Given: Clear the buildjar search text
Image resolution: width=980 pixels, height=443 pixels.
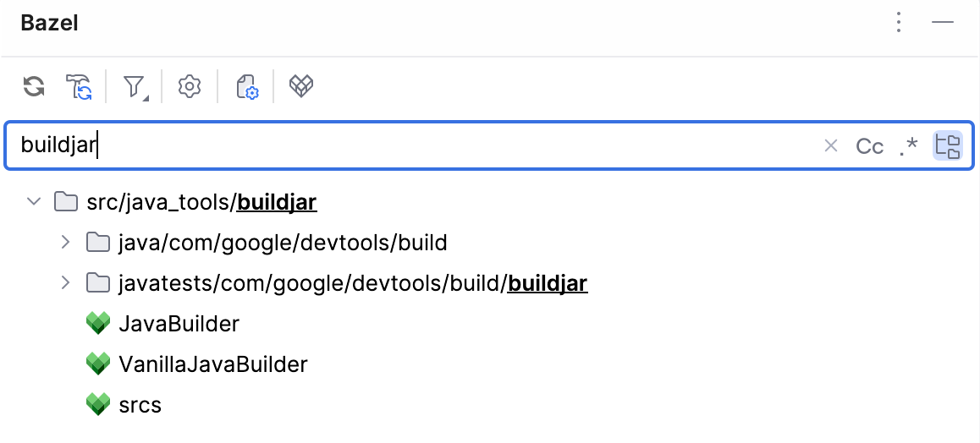Looking at the screenshot, I should click(831, 146).
